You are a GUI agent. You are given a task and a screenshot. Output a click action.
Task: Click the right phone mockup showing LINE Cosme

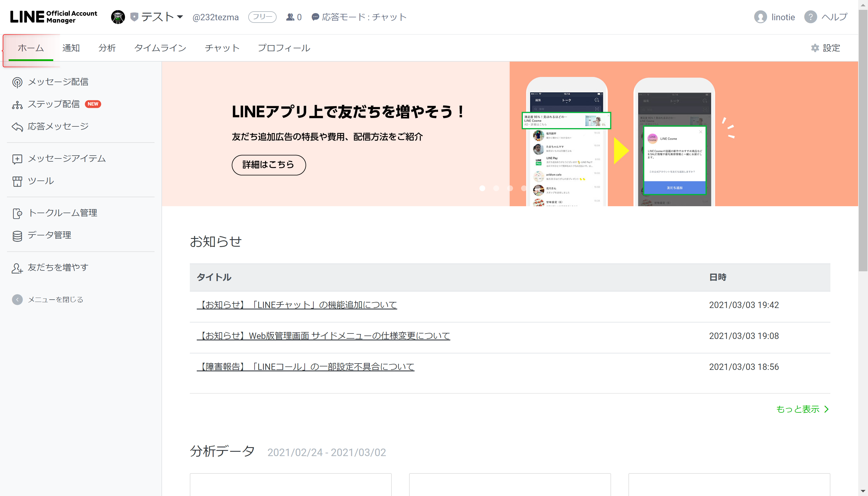pos(674,142)
